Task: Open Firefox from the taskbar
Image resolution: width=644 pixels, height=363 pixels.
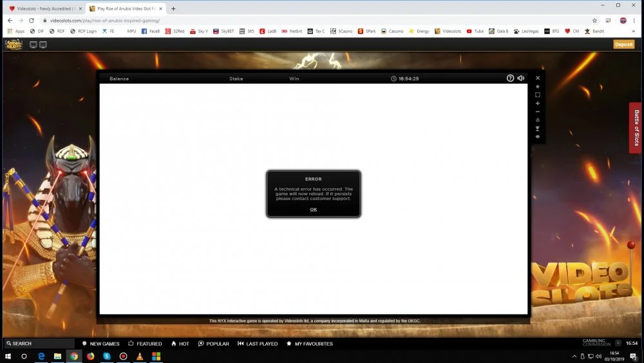Action: [x=90, y=356]
